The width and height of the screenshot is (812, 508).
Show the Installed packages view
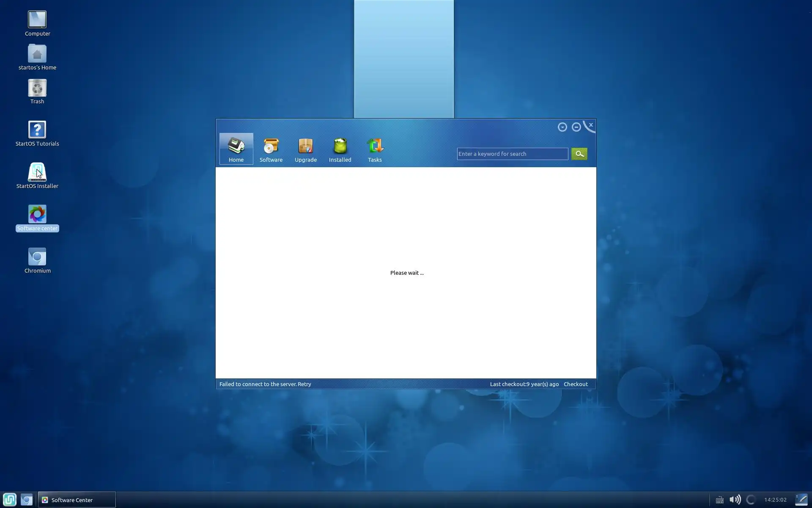coord(340,149)
